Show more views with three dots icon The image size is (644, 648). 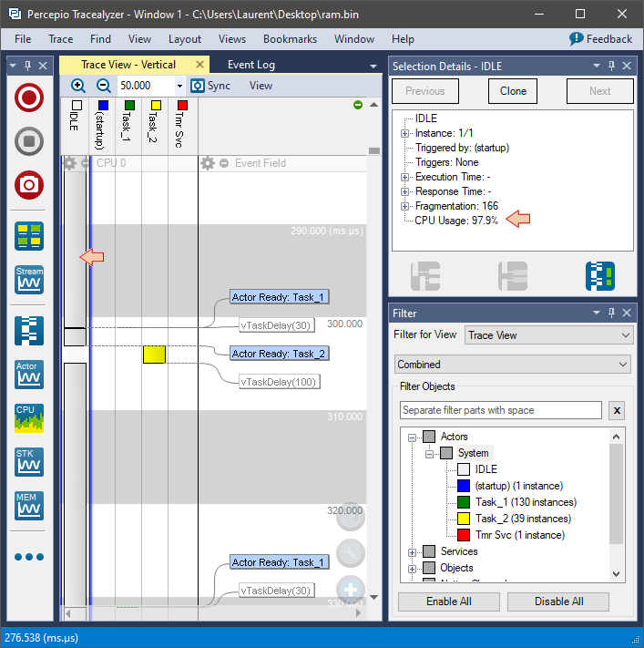coord(29,557)
